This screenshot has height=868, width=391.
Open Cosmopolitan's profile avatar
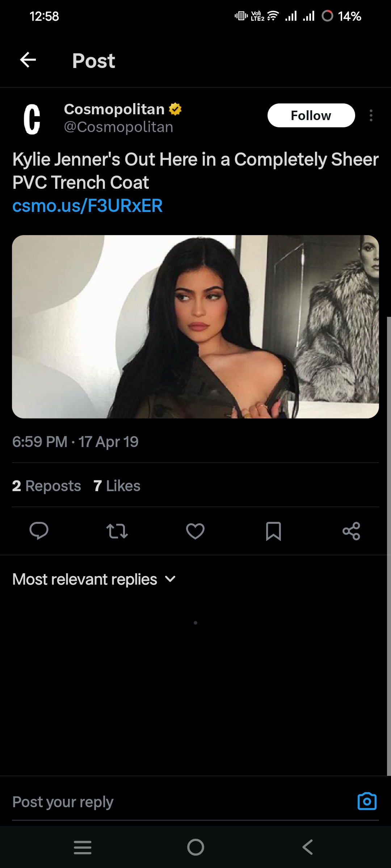click(x=32, y=119)
